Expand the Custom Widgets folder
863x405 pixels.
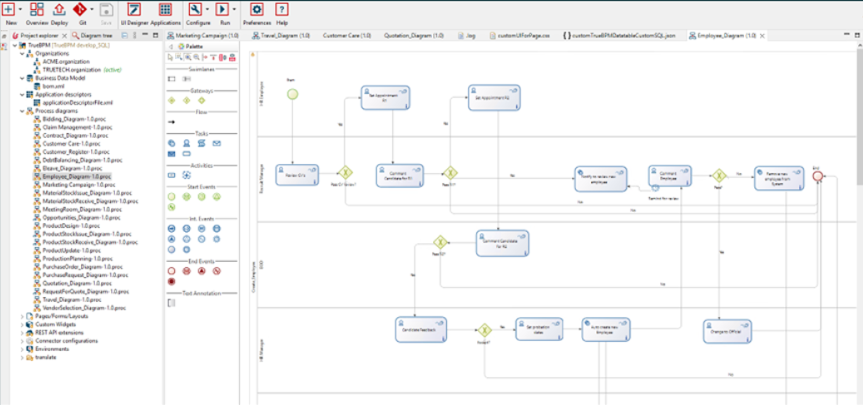click(x=23, y=324)
